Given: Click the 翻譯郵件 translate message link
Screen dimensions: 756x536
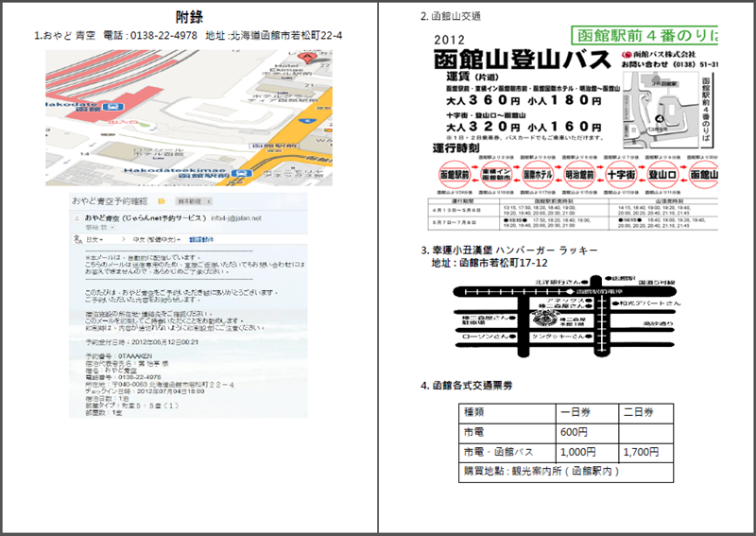Looking at the screenshot, I should [201, 239].
